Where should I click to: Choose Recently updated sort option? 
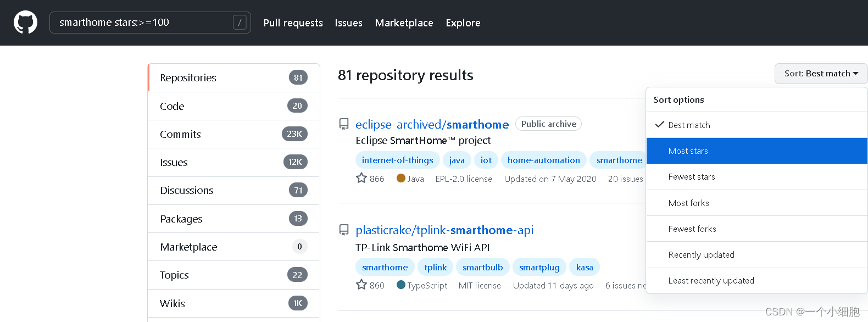point(756,254)
